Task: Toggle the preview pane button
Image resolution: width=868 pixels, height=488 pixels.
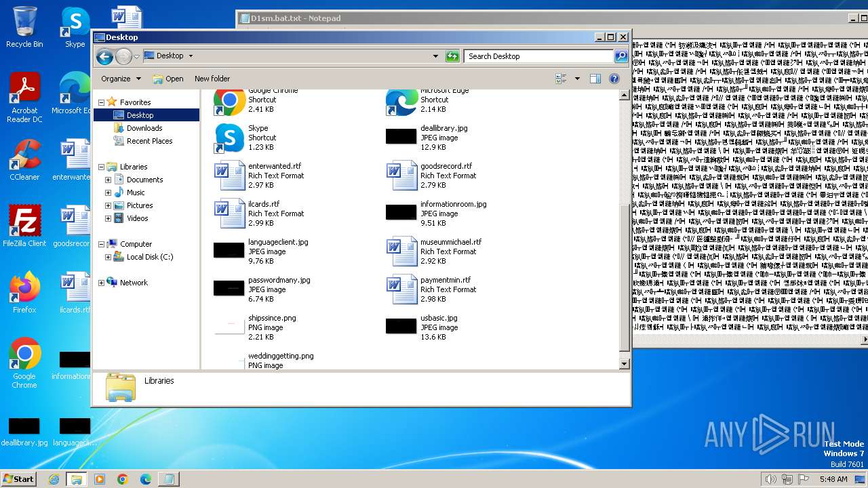Action: point(595,79)
